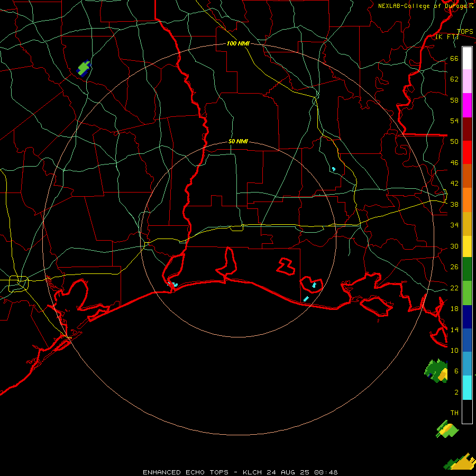The width and height of the screenshot is (476, 476).
Task: Pick the bright red legend swatch
Action: click(x=467, y=152)
